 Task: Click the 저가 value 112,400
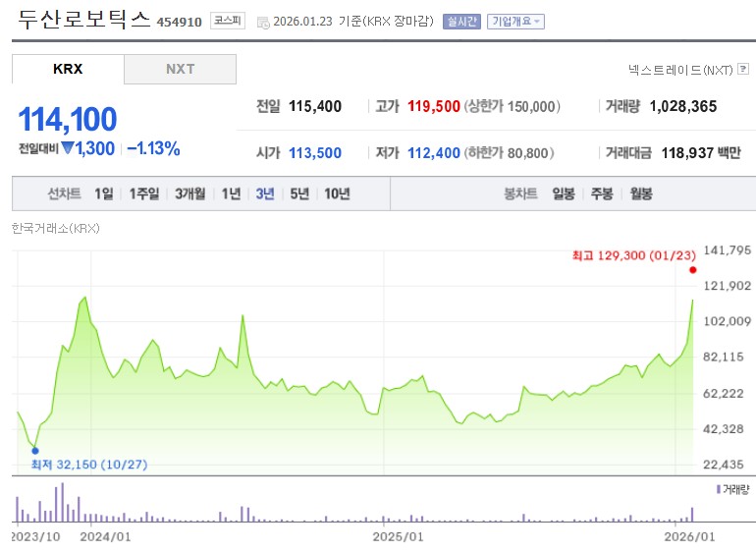click(434, 153)
